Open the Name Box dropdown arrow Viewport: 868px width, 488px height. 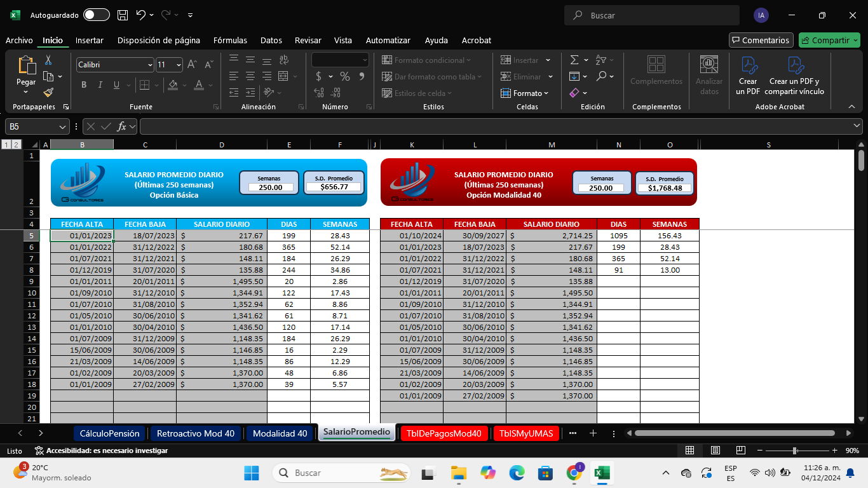coord(62,126)
